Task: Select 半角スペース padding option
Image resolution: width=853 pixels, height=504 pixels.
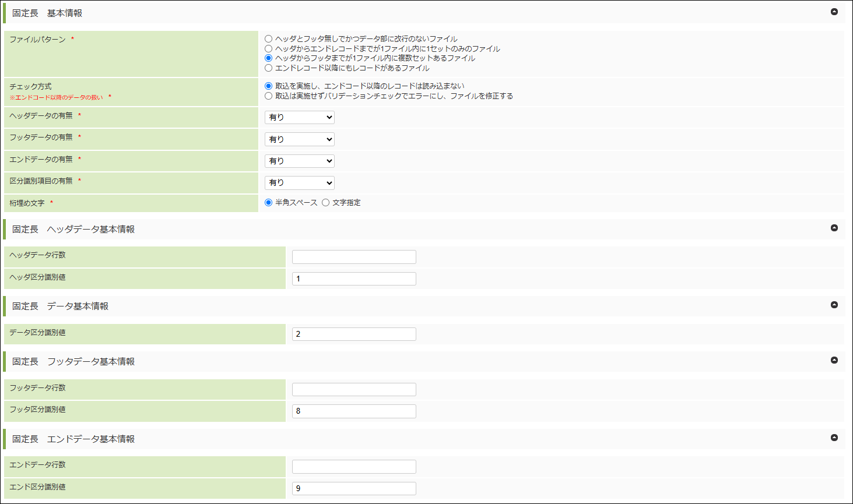Action: (269, 203)
